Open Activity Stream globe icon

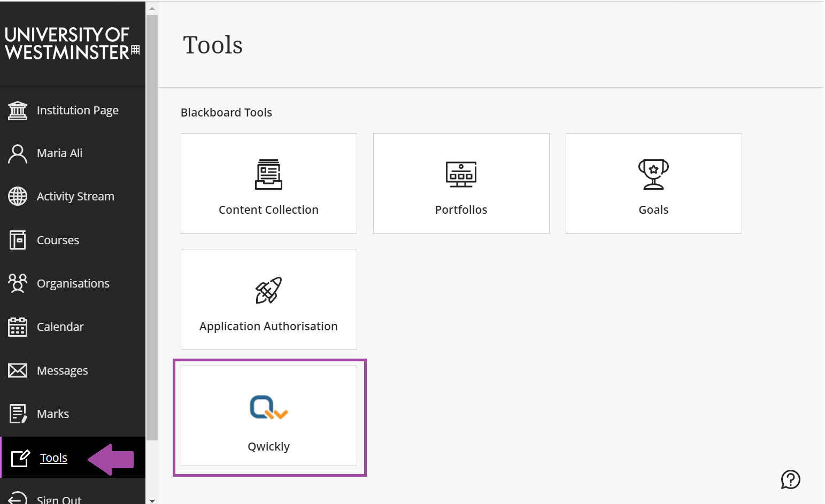pos(18,197)
